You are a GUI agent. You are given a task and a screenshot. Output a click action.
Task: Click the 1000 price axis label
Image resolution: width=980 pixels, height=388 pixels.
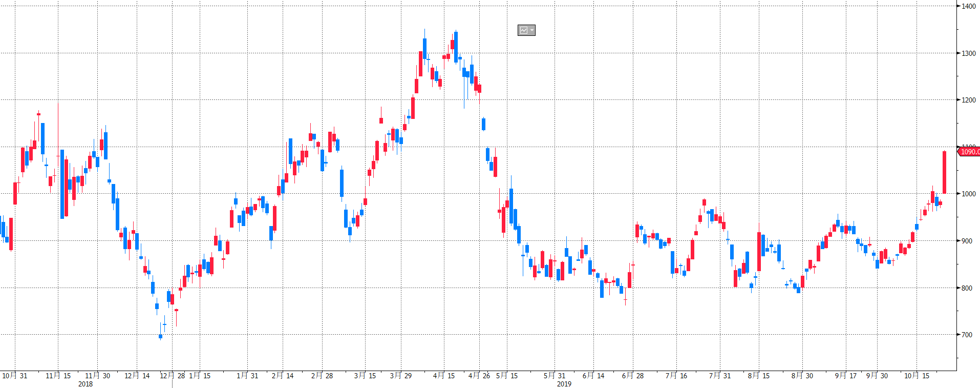968,194
